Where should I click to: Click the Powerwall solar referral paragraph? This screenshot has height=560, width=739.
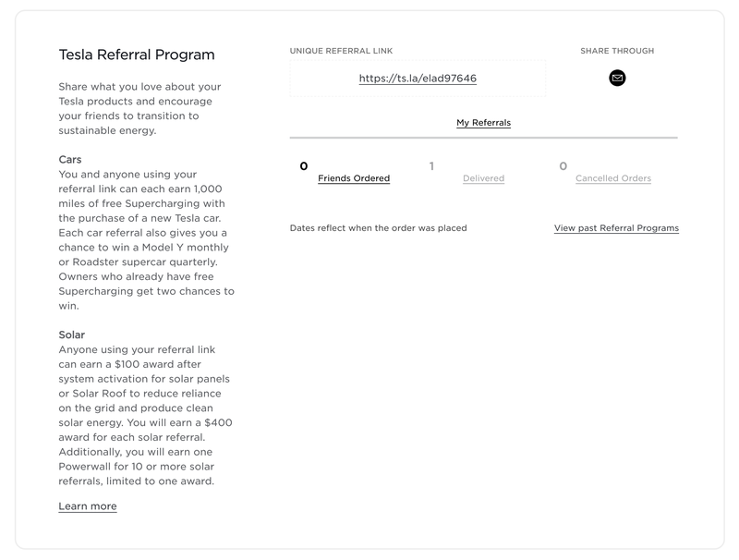pos(145,415)
